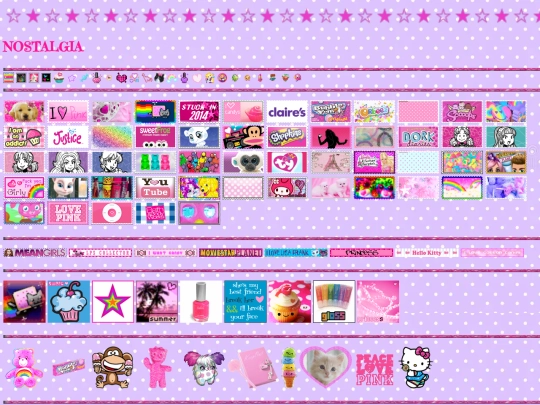Click the Barbie stamp
Screen dimensions: 540x405
click(374, 162)
